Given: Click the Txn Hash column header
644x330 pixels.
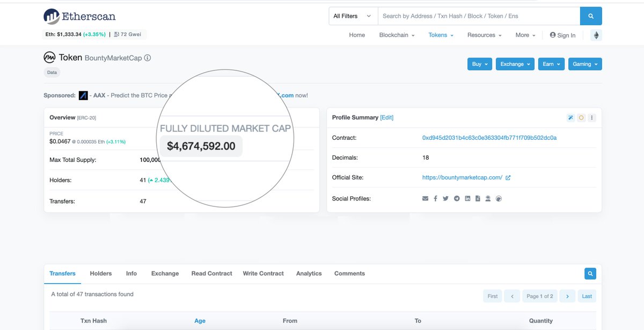Looking at the screenshot, I should pos(93,321).
